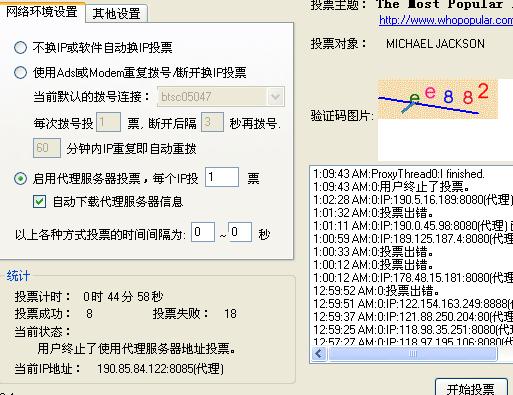Select log line 1:01:32 AM 投票出错
The height and width of the screenshot is (395, 513).
[373, 213]
